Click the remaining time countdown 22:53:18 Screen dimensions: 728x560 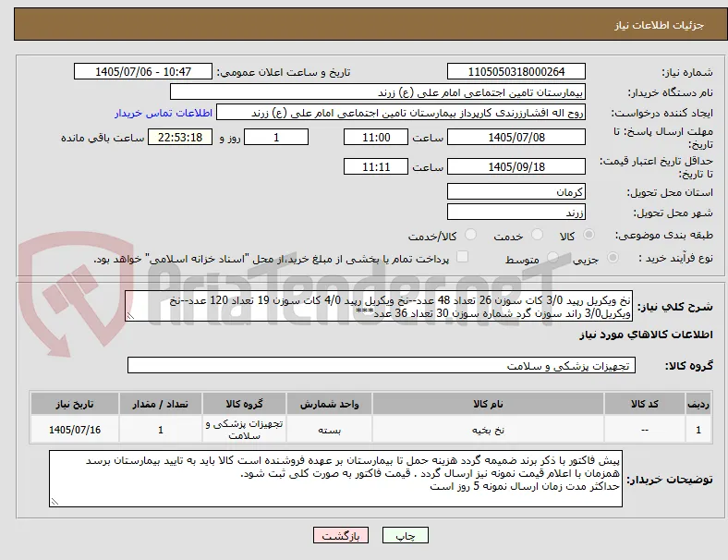click(x=180, y=137)
